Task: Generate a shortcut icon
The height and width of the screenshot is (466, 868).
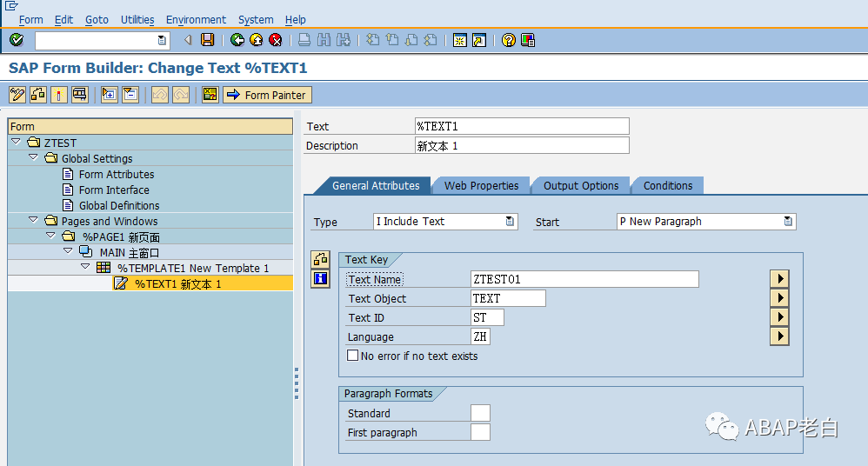Action: click(479, 40)
